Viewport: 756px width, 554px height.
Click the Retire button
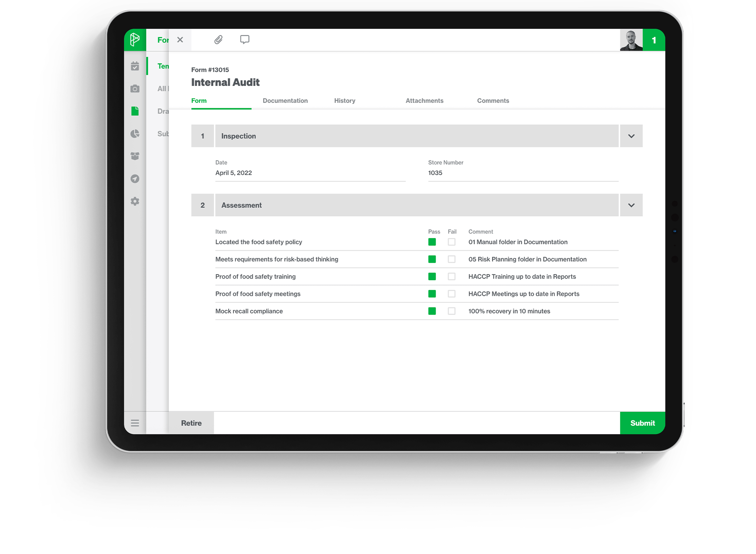[x=192, y=423]
